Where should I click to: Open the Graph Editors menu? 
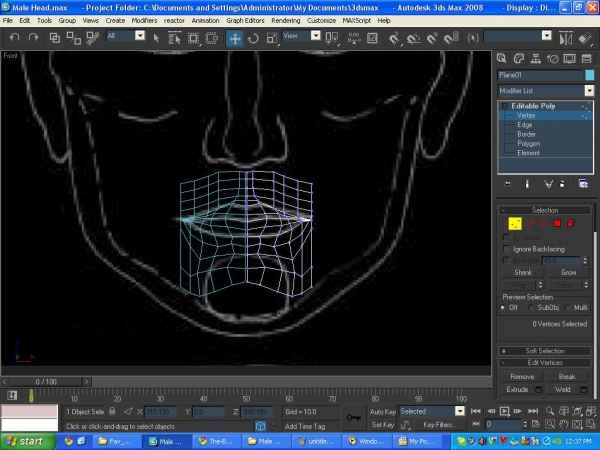point(245,21)
